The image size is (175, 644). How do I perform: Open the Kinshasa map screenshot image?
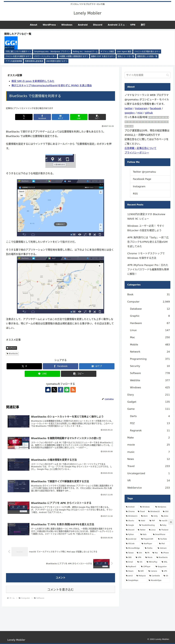click(x=61, y=285)
